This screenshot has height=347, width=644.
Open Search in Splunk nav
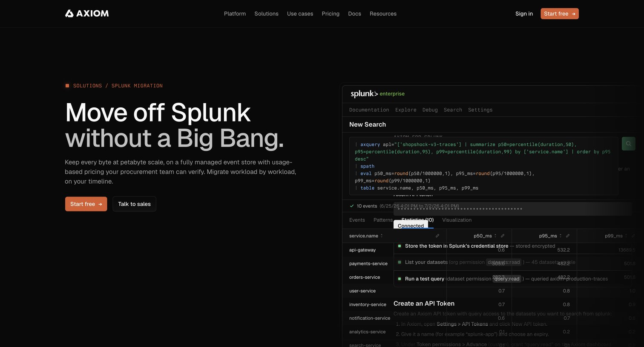[x=453, y=110]
